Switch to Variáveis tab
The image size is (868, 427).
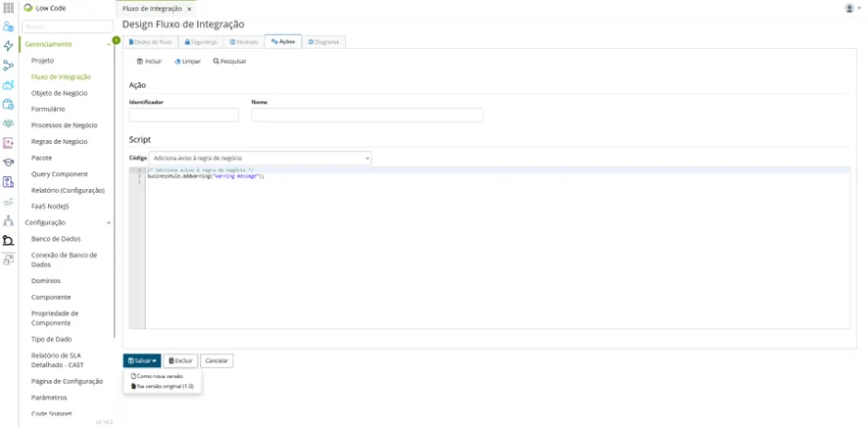point(244,42)
